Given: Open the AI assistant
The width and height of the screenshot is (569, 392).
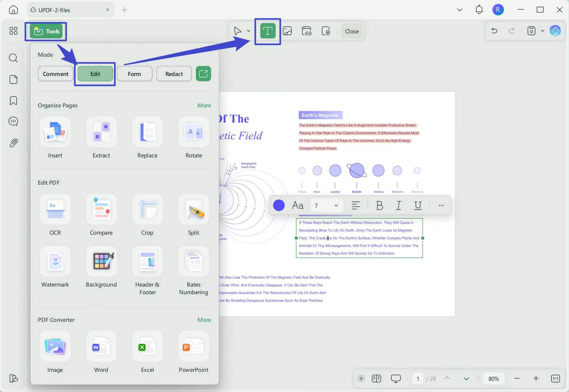Looking at the screenshot, I should 556,31.
